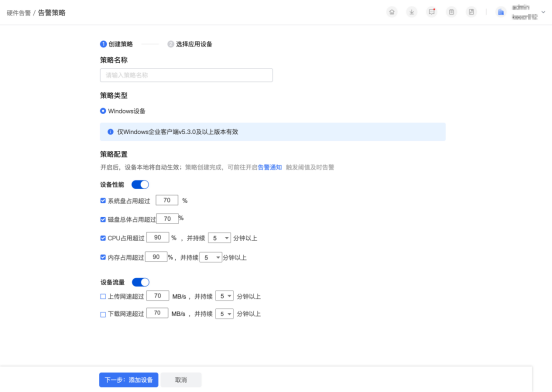The height and width of the screenshot is (392, 552).
Task: Click the download icon in header
Action: point(412,12)
